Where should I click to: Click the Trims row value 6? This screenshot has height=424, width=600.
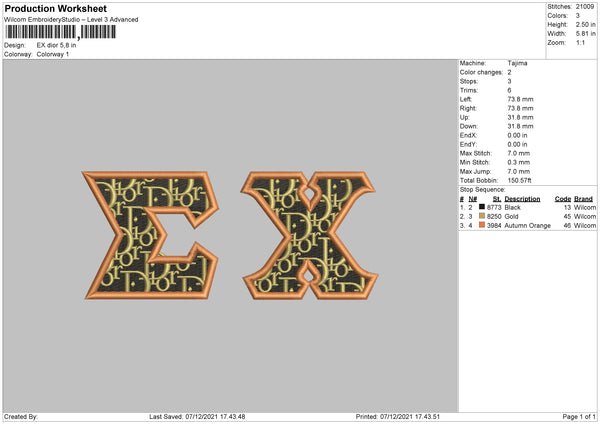(509, 90)
